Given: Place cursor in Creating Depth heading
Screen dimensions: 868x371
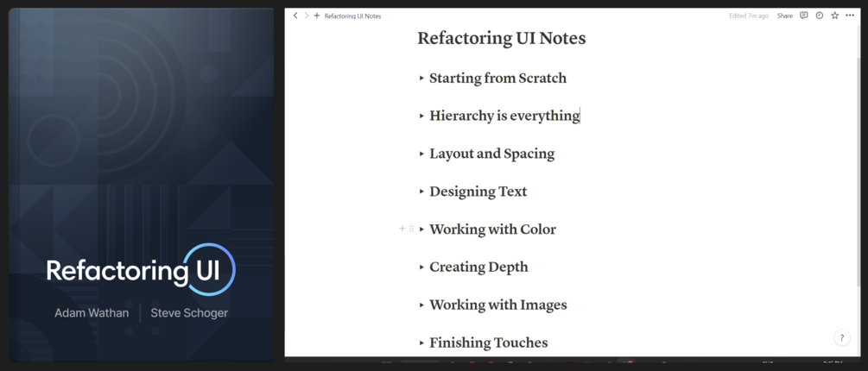Looking at the screenshot, I should coord(478,267).
